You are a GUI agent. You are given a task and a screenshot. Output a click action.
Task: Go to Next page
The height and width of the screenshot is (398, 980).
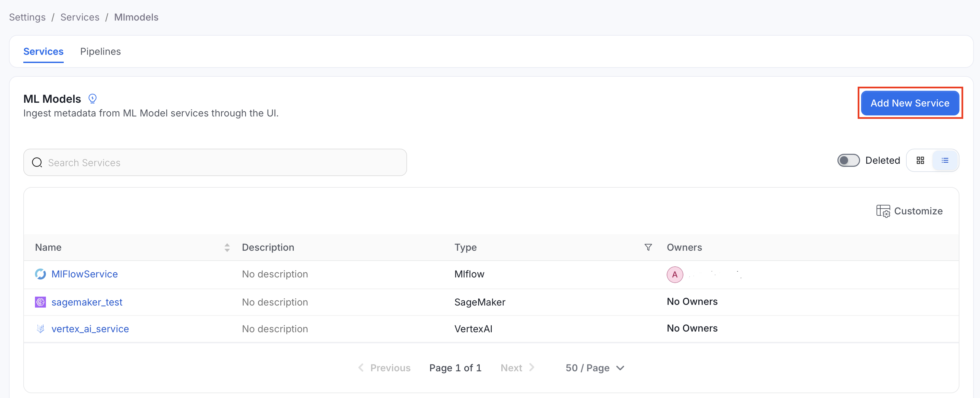[x=517, y=368]
